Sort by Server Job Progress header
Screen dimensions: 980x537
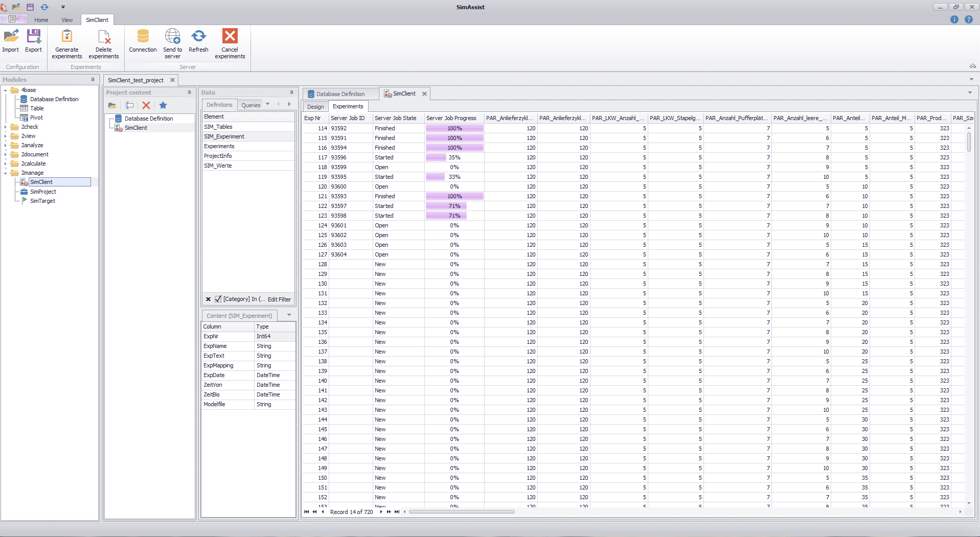coord(454,118)
